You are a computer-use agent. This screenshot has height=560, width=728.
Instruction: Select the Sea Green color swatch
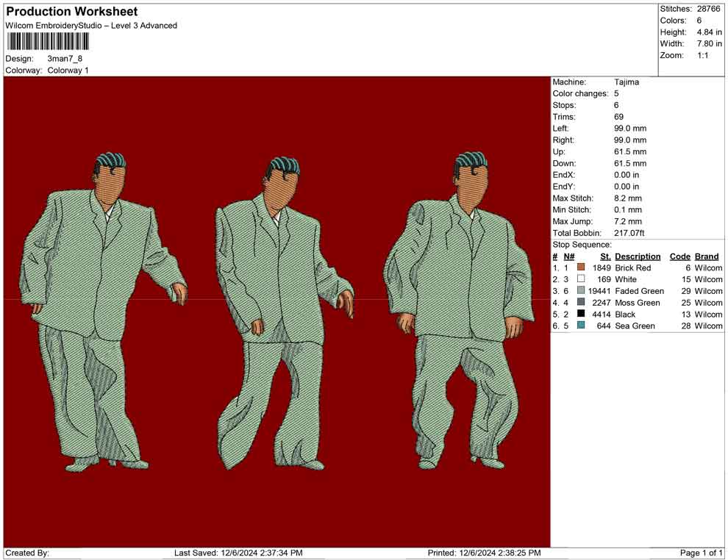tap(581, 326)
